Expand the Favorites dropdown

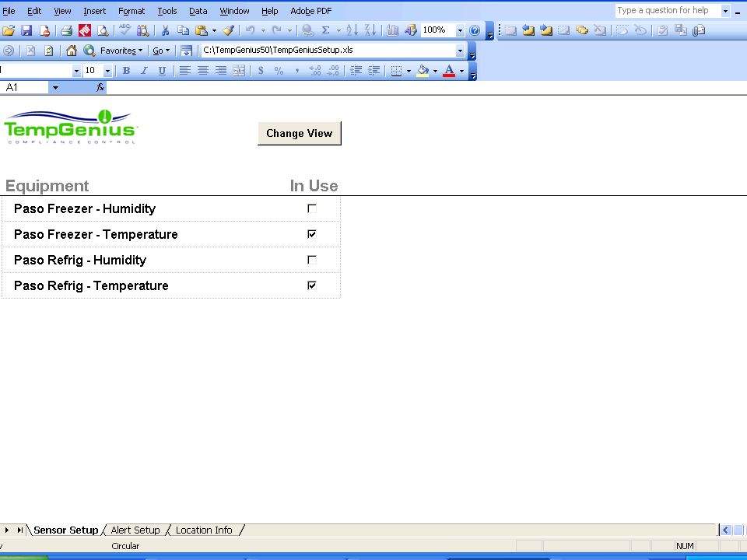click(x=121, y=51)
